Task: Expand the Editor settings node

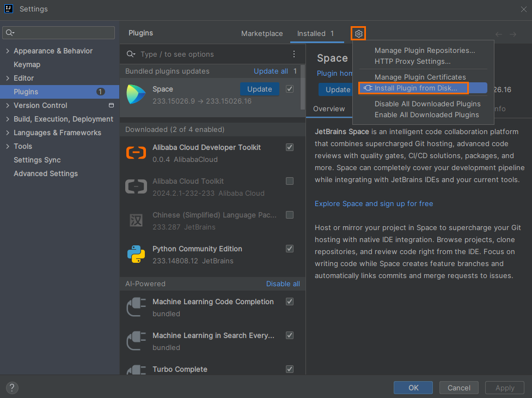Action: click(8, 78)
